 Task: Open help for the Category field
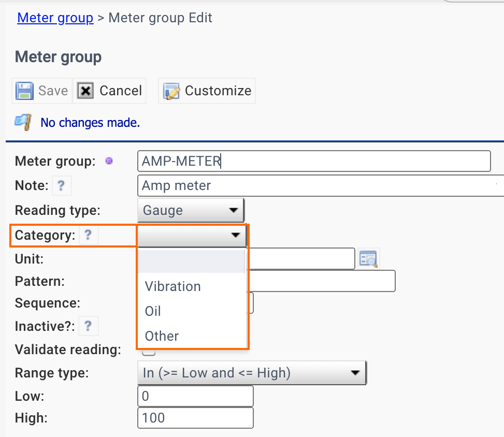pos(88,235)
